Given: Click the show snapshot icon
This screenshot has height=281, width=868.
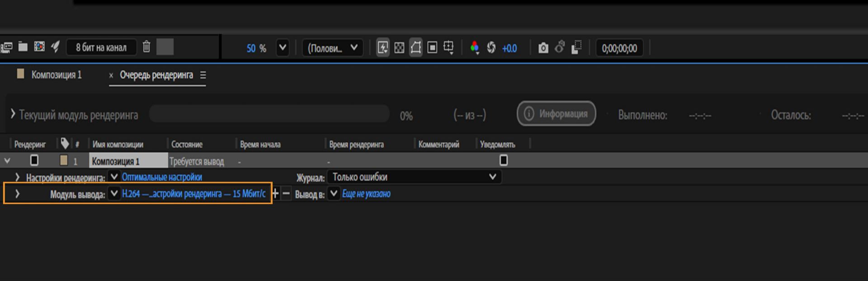Looking at the screenshot, I should (x=560, y=47).
